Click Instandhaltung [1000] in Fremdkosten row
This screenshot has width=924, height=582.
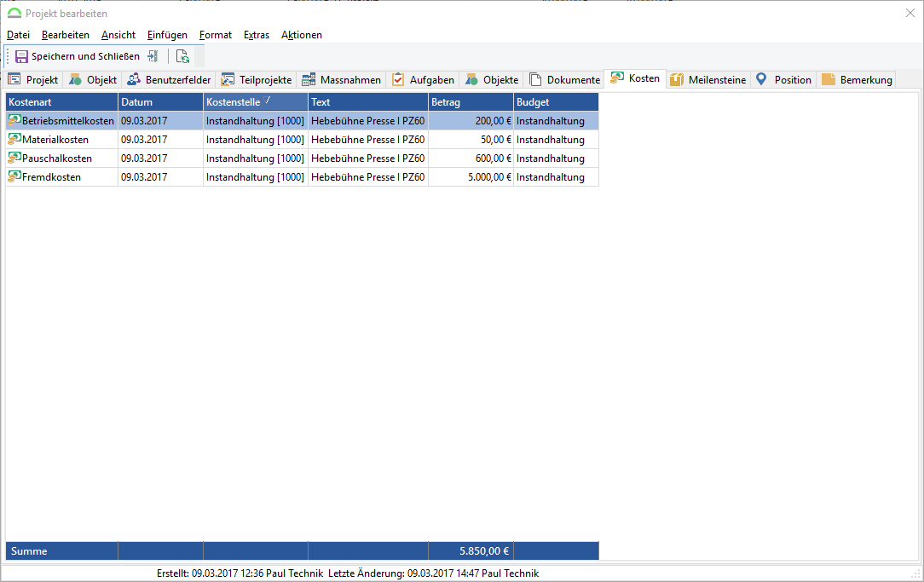(255, 177)
